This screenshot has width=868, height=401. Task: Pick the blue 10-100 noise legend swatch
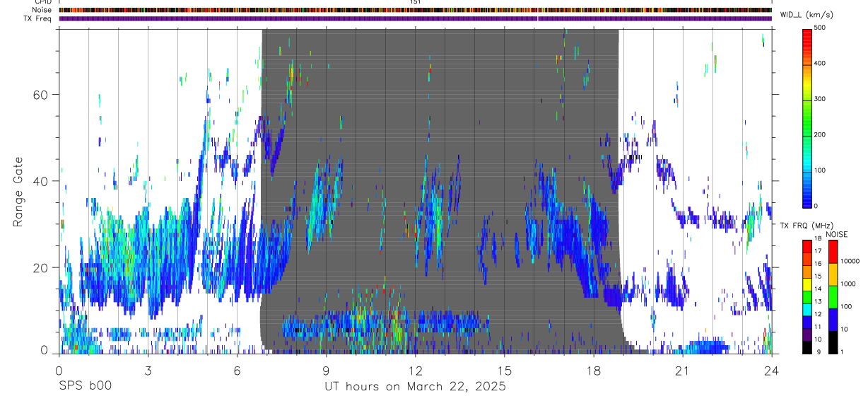pos(833,319)
